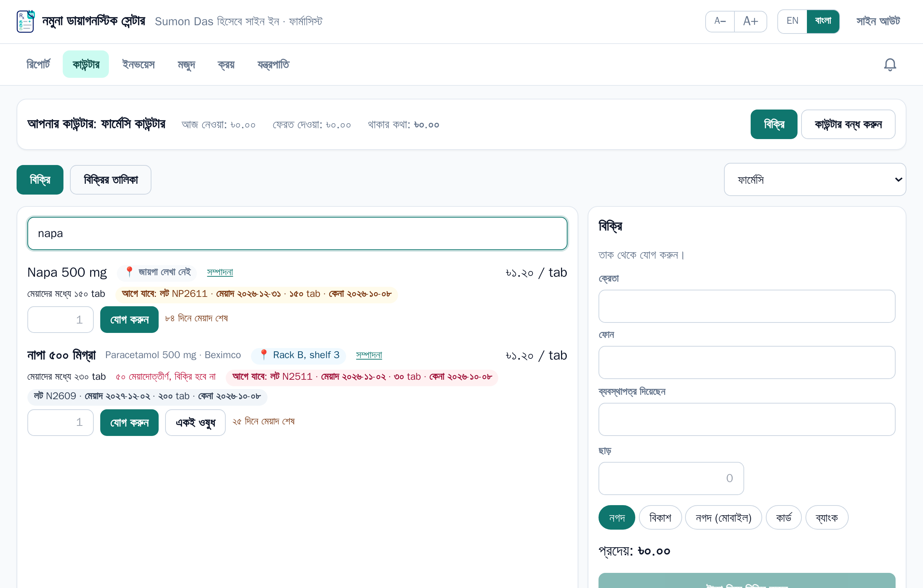Click the ব্যবস্থাপত্র দিয়েছেন input field
The width and height of the screenshot is (923, 588).
(747, 419)
